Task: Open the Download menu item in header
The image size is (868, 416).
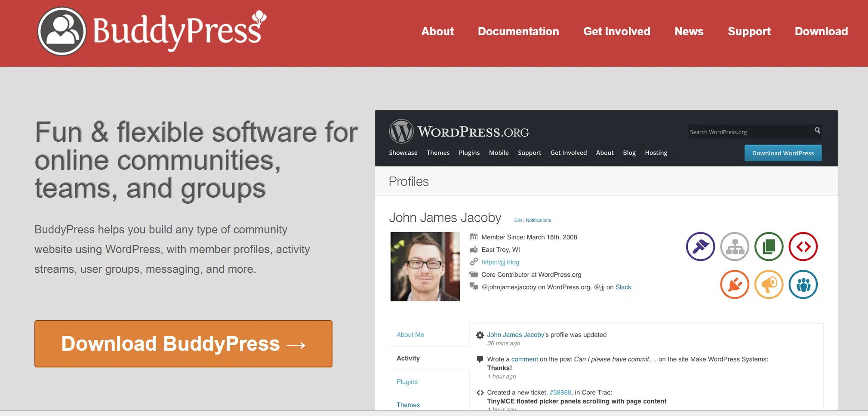Action: 821,31
